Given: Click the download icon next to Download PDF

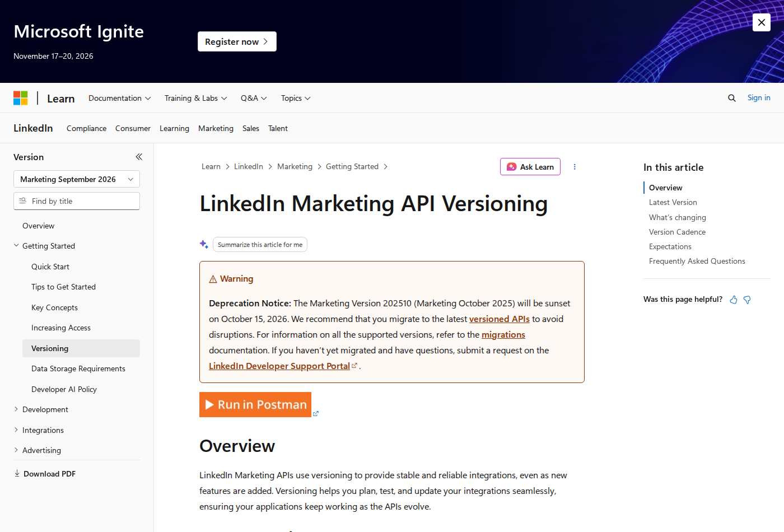Looking at the screenshot, I should pyautogui.click(x=17, y=473).
